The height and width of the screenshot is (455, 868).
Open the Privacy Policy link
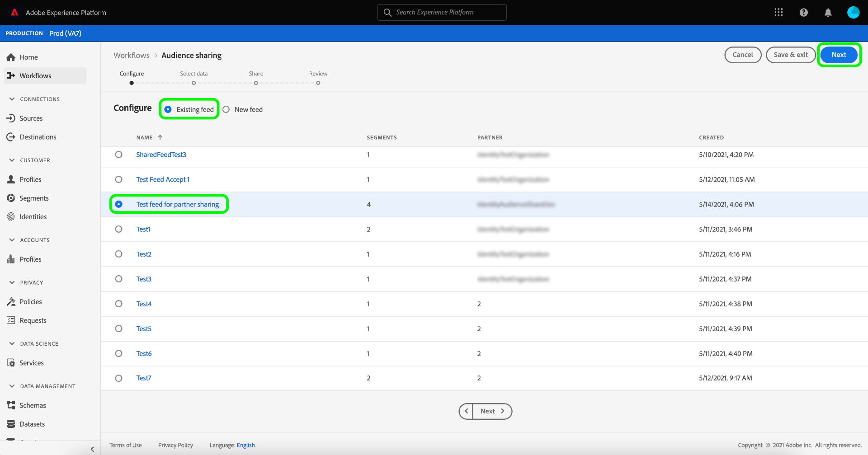pos(175,445)
